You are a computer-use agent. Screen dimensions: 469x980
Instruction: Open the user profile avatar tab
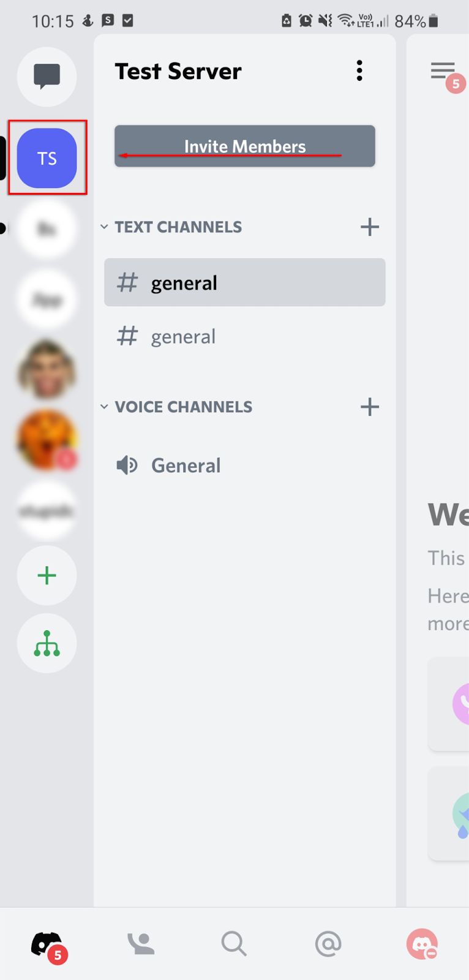[x=422, y=944]
